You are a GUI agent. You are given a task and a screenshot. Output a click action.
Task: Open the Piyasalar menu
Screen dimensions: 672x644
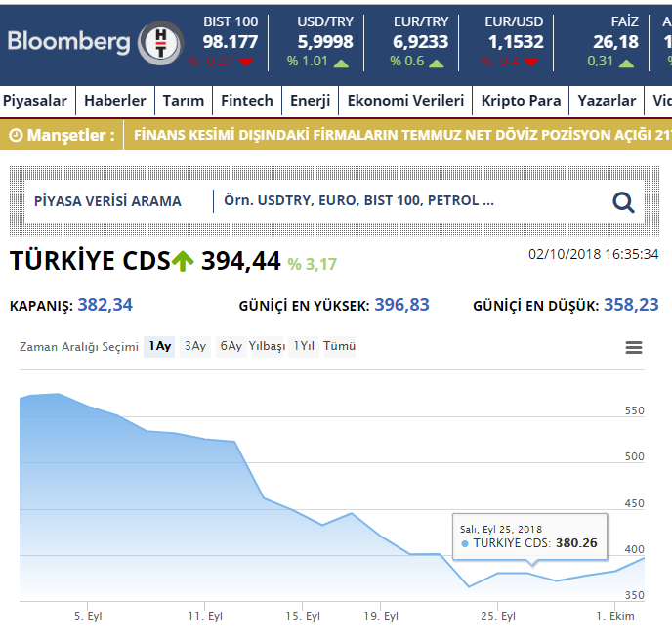click(35, 101)
